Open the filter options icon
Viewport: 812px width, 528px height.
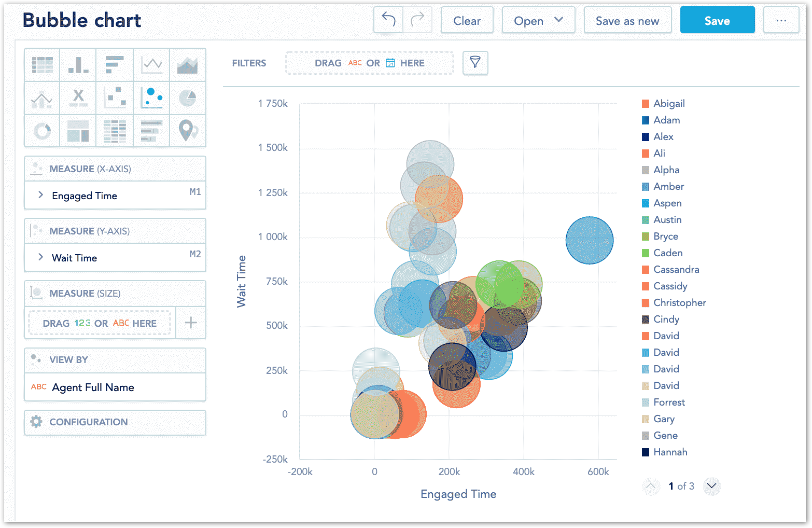[x=475, y=63]
